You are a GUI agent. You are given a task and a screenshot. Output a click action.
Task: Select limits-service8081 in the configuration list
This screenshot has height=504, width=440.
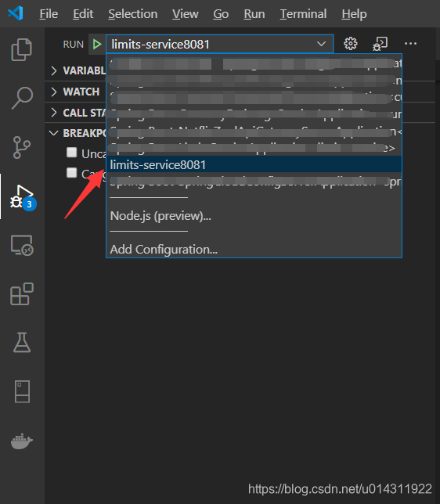(254, 165)
